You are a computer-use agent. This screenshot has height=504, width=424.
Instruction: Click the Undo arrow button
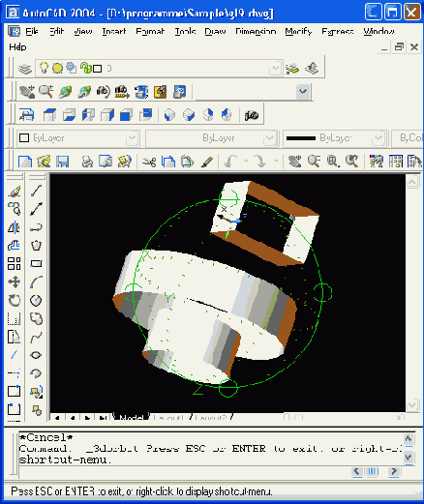coord(230,162)
